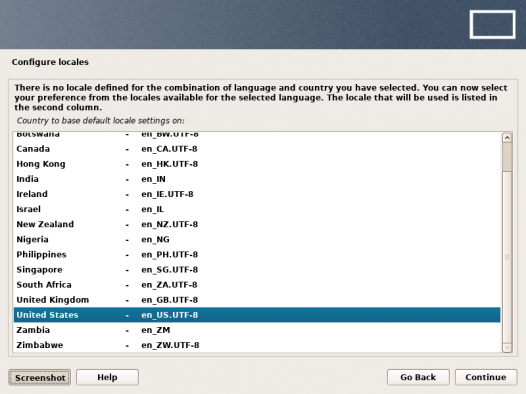Click the scrollbar down arrow

tap(507, 348)
